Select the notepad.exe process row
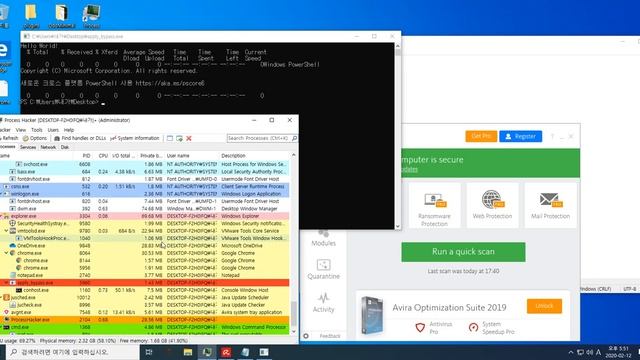 coord(144,275)
